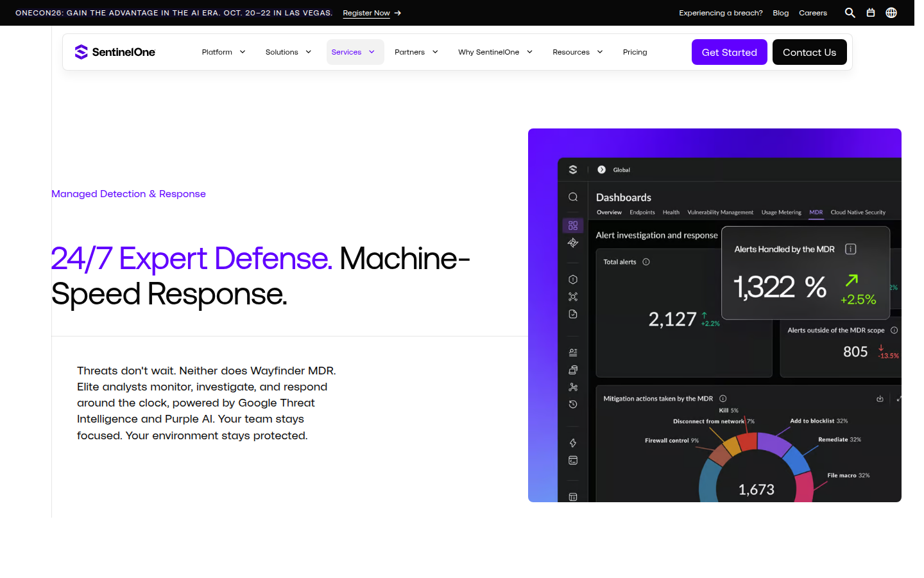This screenshot has height=578, width=924.
Task: Click the Register Now arrow icon
Action: tap(398, 13)
